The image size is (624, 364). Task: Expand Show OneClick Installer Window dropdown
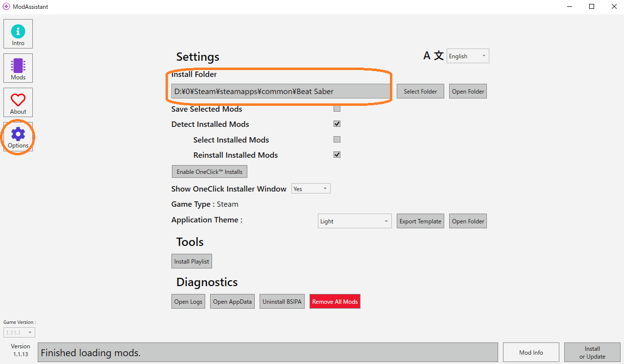(311, 189)
